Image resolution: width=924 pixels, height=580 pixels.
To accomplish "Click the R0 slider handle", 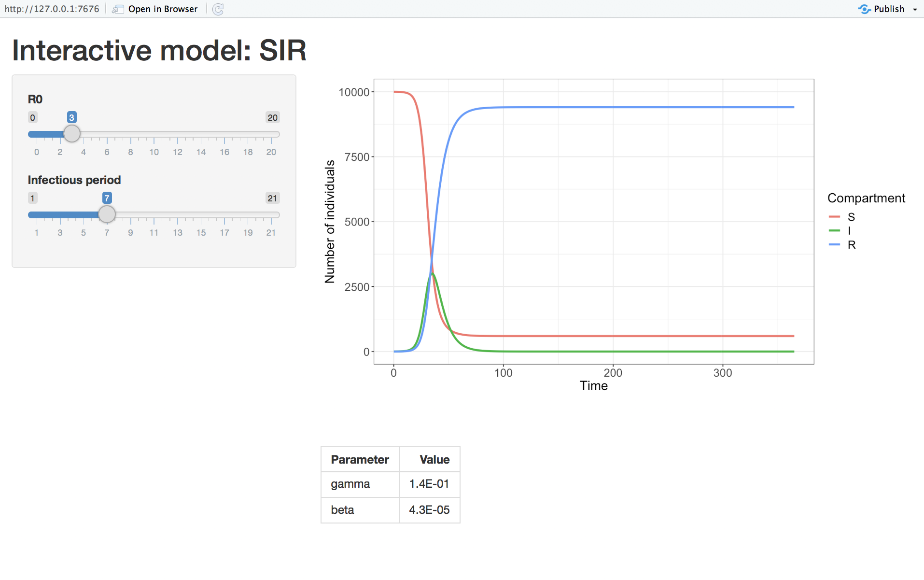I will pyautogui.click(x=72, y=134).
